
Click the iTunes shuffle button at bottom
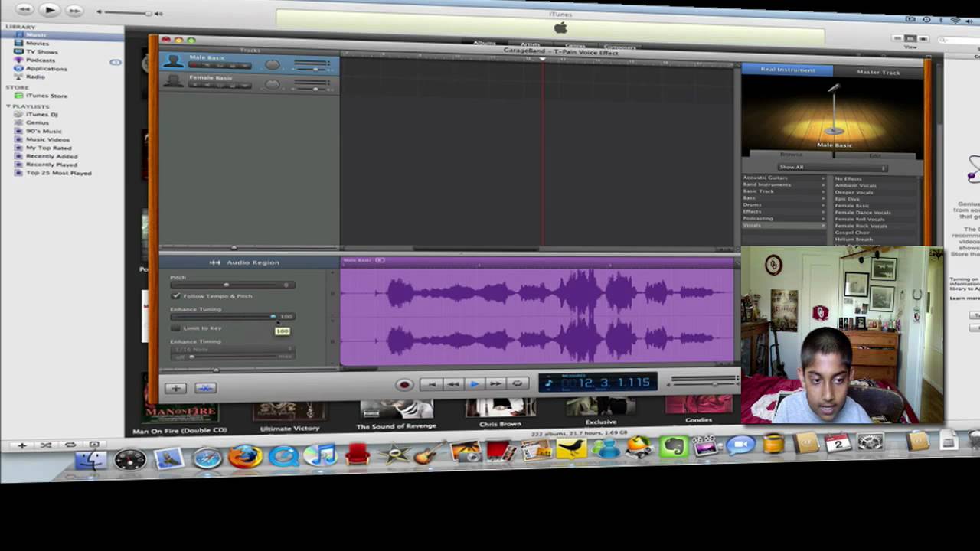(x=45, y=445)
